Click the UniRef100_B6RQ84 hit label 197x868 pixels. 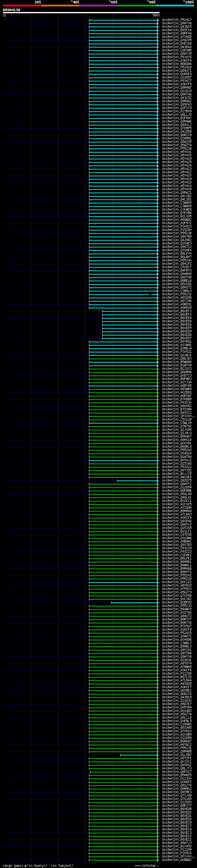177,64
